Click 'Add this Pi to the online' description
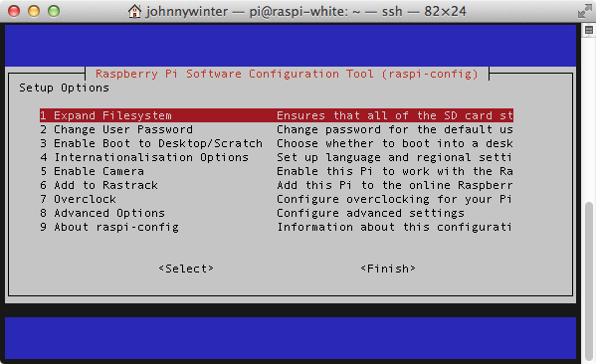The width and height of the screenshot is (596, 364). 395,185
